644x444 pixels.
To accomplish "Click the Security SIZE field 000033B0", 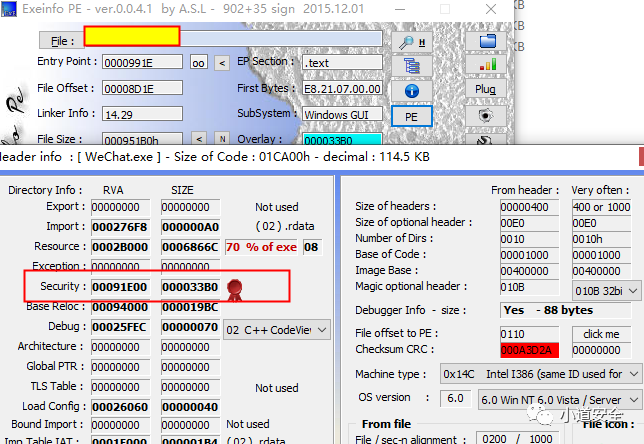I will pyautogui.click(x=190, y=287).
